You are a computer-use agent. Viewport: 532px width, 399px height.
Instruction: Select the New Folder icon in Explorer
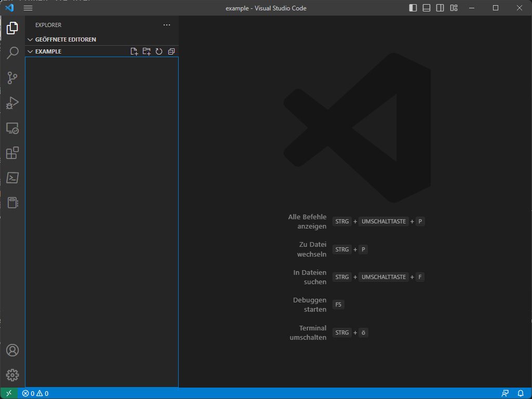coord(146,51)
